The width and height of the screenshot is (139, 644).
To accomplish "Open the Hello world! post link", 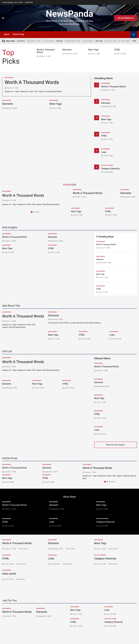I will pos(9,574).
